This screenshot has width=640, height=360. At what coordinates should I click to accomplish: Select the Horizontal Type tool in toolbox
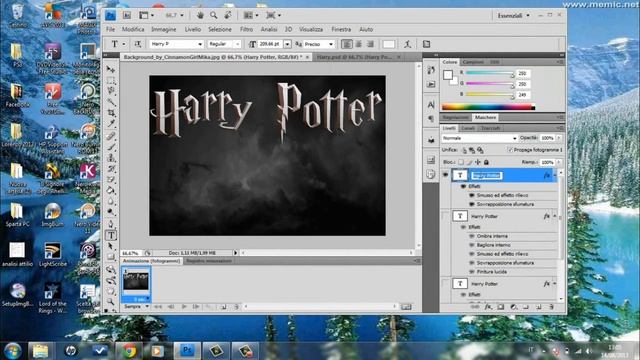click(111, 235)
